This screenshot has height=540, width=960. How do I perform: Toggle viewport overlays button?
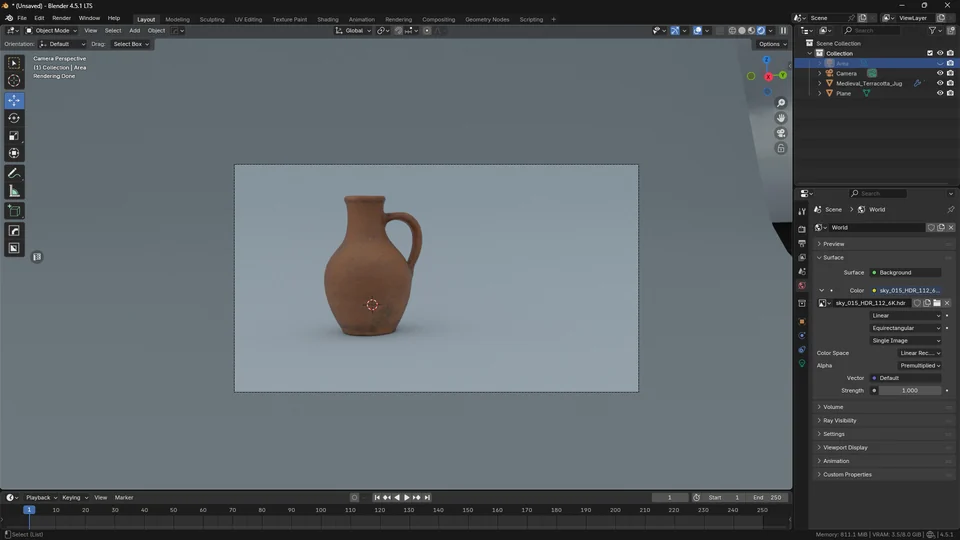(x=697, y=31)
